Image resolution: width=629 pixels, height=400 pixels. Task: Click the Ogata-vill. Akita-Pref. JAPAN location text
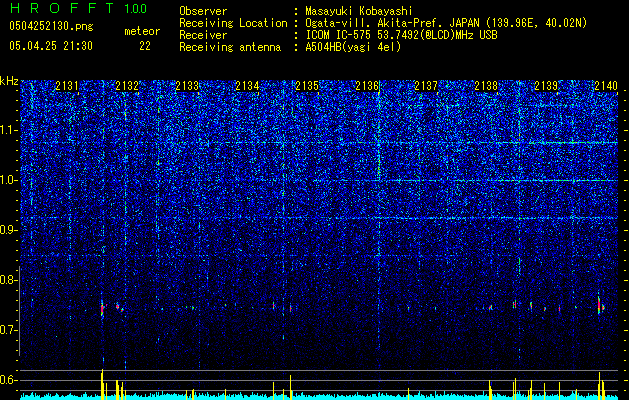446,23
